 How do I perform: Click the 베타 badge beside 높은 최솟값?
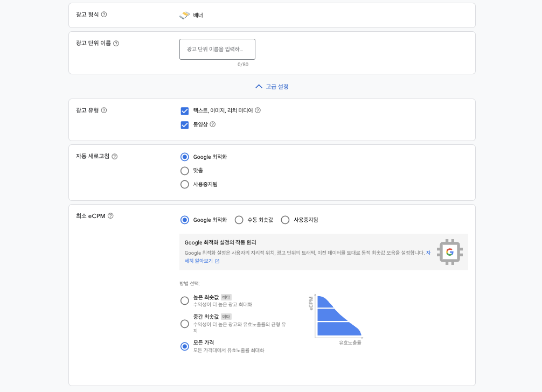tap(226, 297)
